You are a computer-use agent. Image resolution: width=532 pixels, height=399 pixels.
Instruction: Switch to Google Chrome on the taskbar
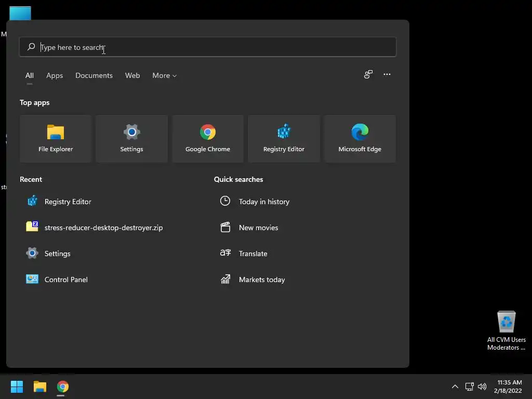(63, 387)
